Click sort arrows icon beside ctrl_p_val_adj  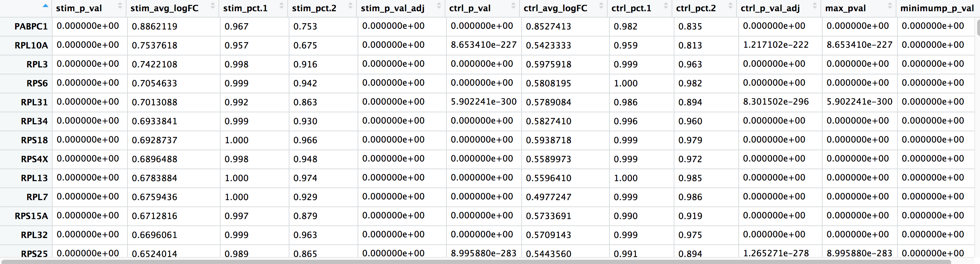[815, 5]
